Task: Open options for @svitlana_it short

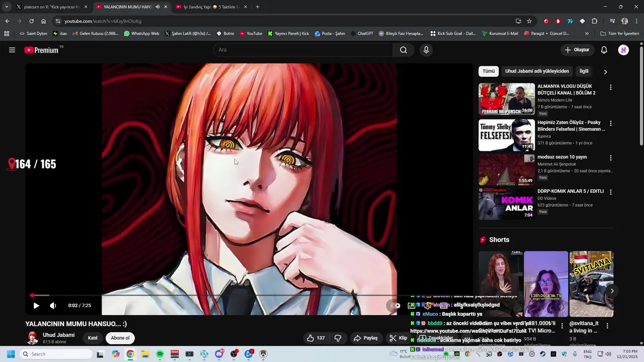Action: coord(607,326)
